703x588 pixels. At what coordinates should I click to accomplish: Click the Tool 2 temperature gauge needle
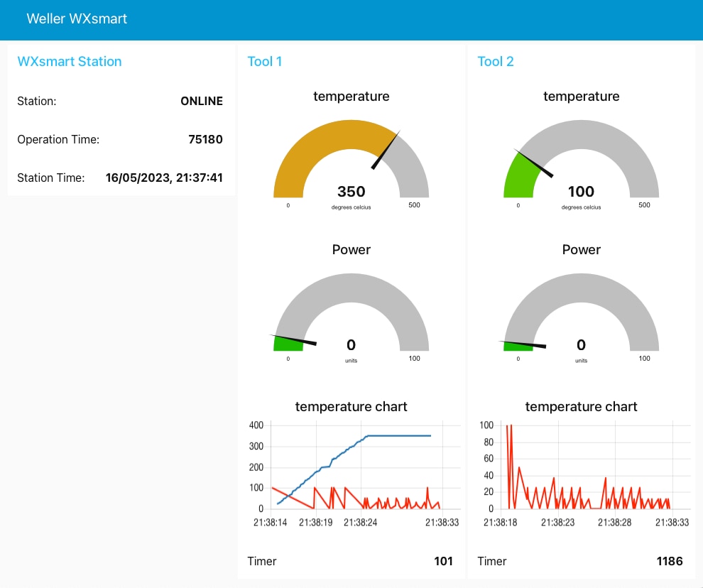click(535, 163)
